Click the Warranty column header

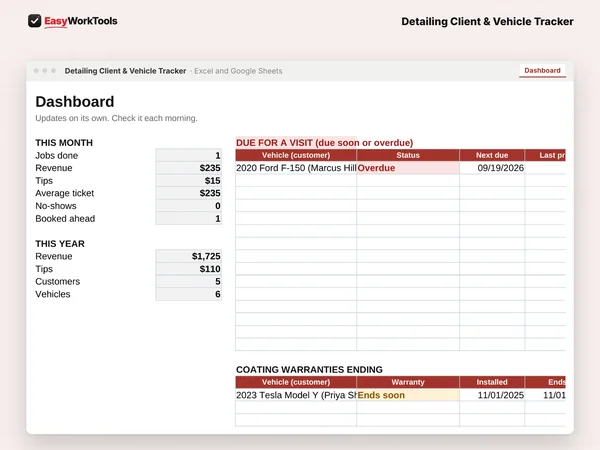[408, 382]
